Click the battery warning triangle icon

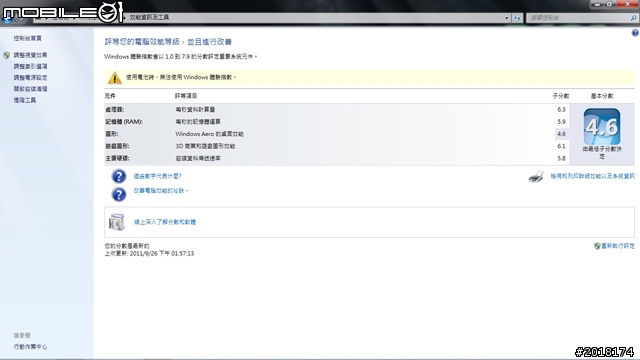pos(115,77)
